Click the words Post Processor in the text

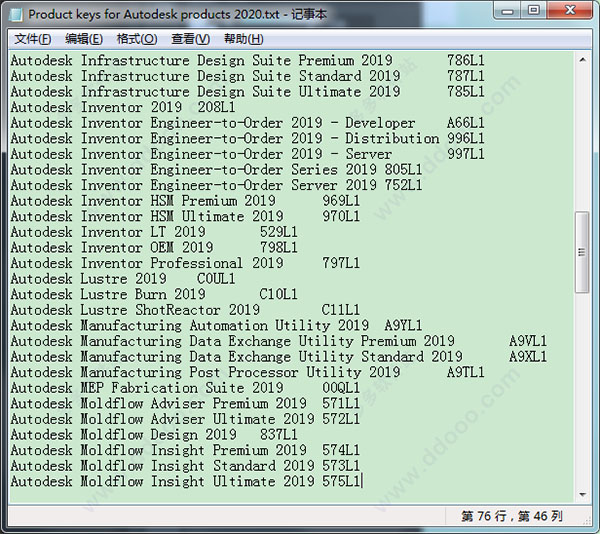tap(244, 373)
